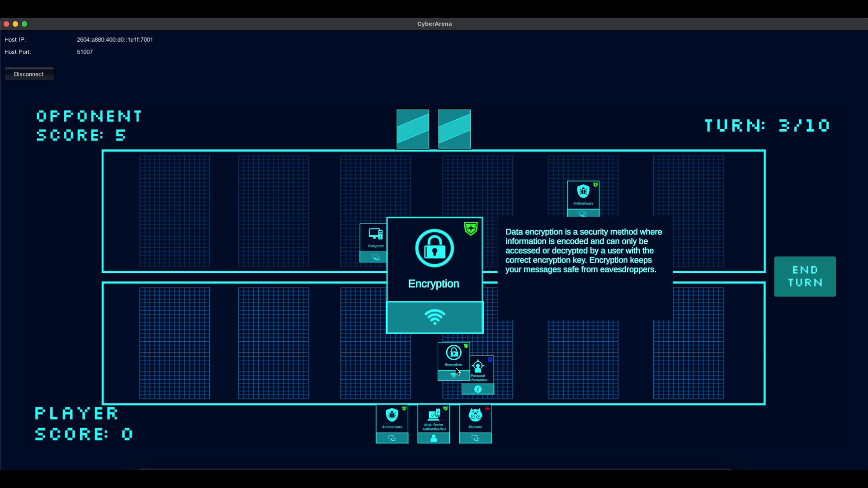Screen dimensions: 868x488
Task: Click the Encryption description text panel
Action: click(585, 251)
